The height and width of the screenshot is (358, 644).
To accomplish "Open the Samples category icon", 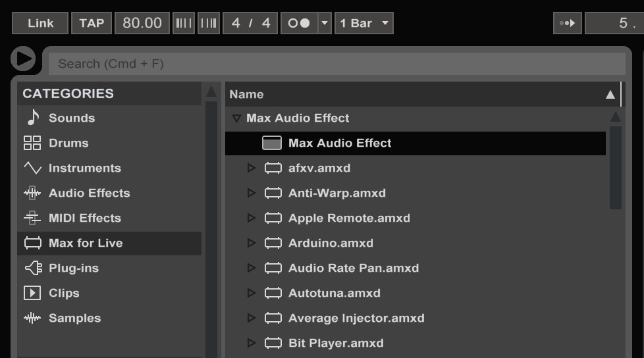I will point(32,318).
